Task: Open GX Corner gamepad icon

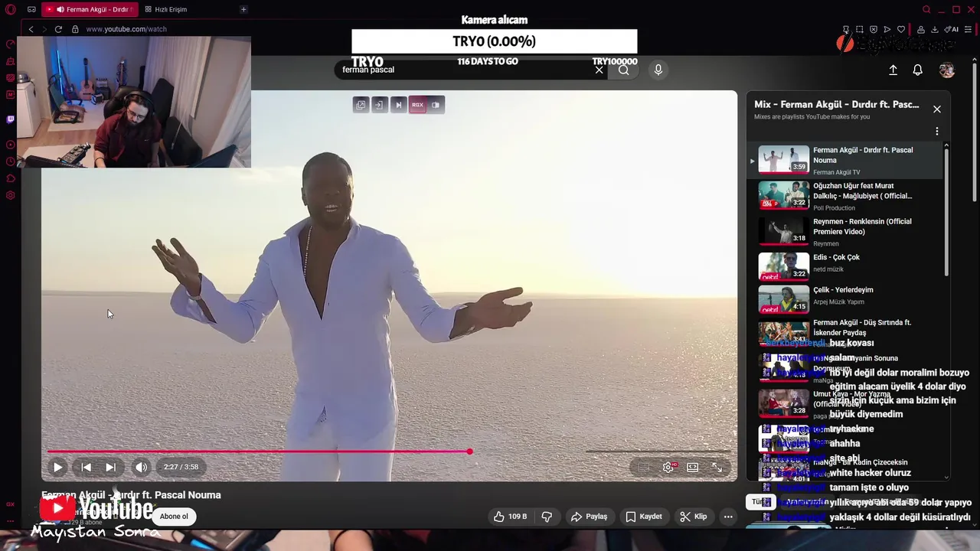Action: [x=31, y=9]
